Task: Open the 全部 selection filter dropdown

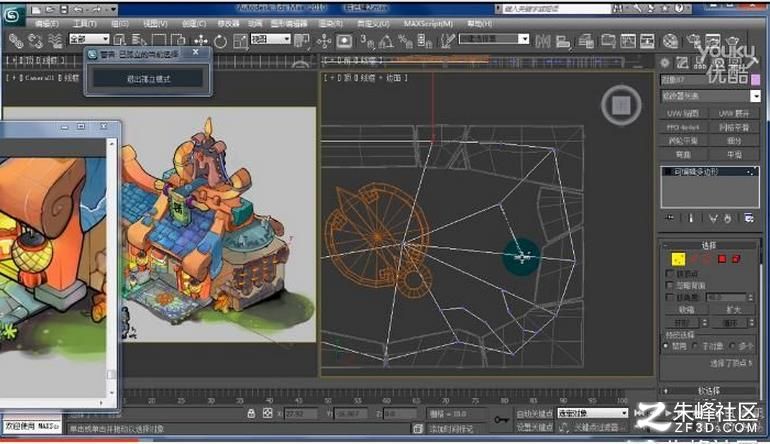Action: point(89,39)
